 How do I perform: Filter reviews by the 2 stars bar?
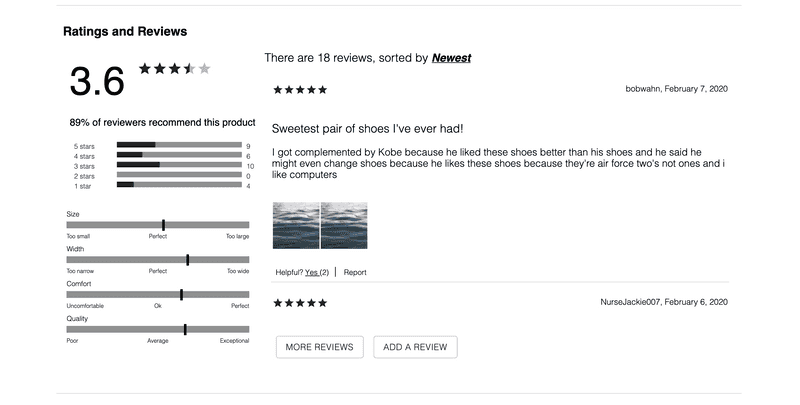(x=179, y=175)
